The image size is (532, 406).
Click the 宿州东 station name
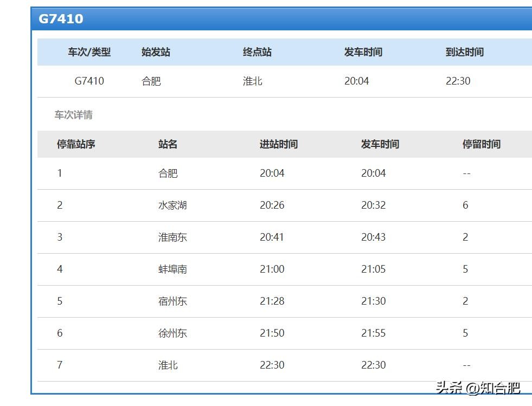click(172, 301)
